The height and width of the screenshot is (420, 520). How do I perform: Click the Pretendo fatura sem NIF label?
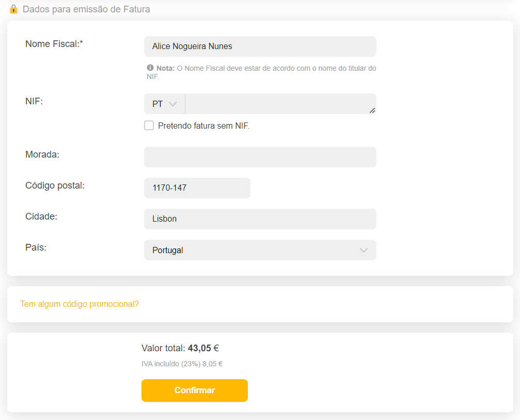coord(203,126)
